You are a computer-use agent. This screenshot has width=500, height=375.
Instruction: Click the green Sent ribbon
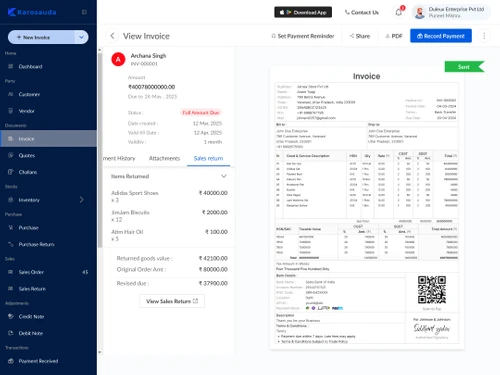click(x=464, y=67)
